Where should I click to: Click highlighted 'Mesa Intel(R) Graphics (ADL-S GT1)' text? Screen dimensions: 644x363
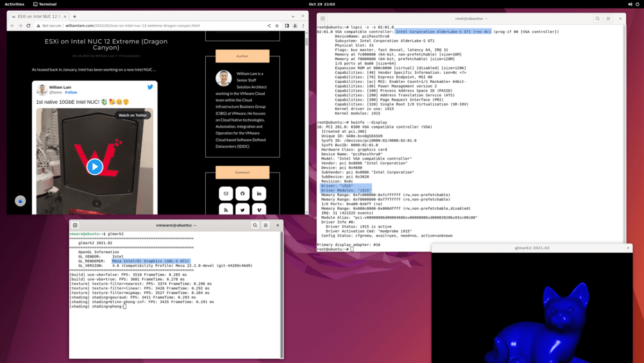[151, 261]
